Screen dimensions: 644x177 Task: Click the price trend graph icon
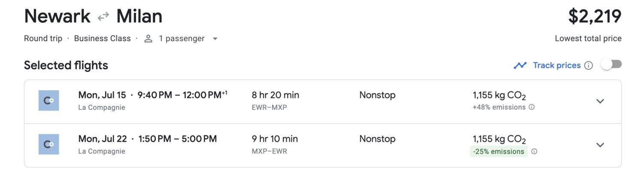[x=520, y=65]
